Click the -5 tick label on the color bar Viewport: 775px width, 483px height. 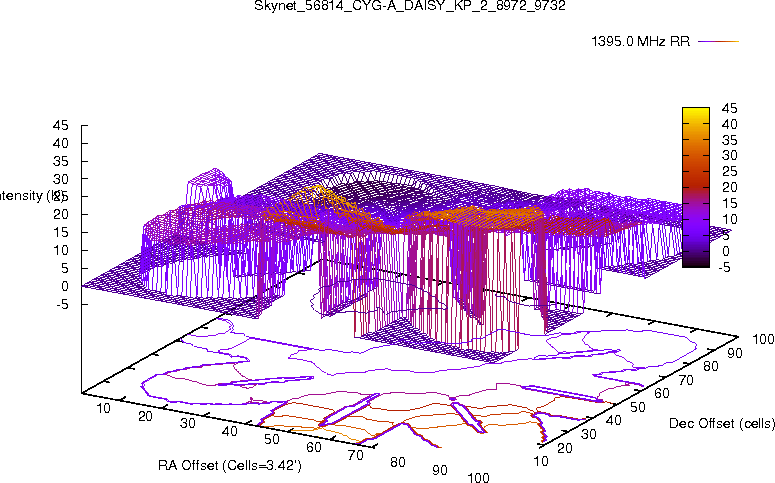point(727,267)
